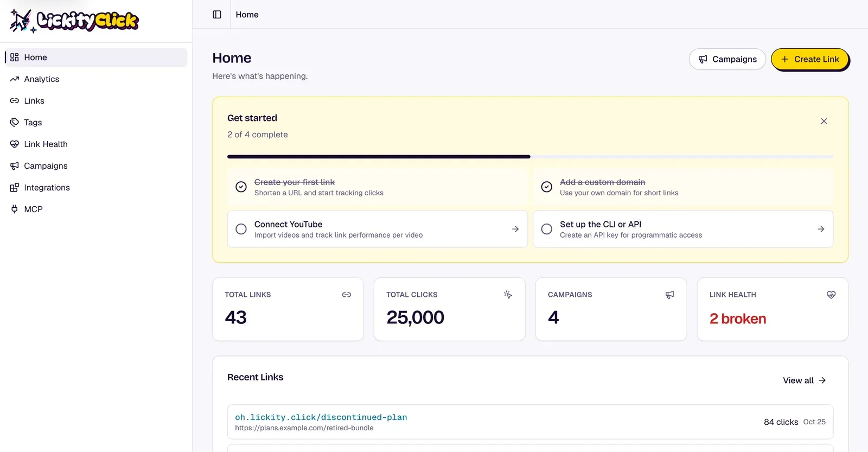Open Analytics in the sidebar

click(x=96, y=79)
